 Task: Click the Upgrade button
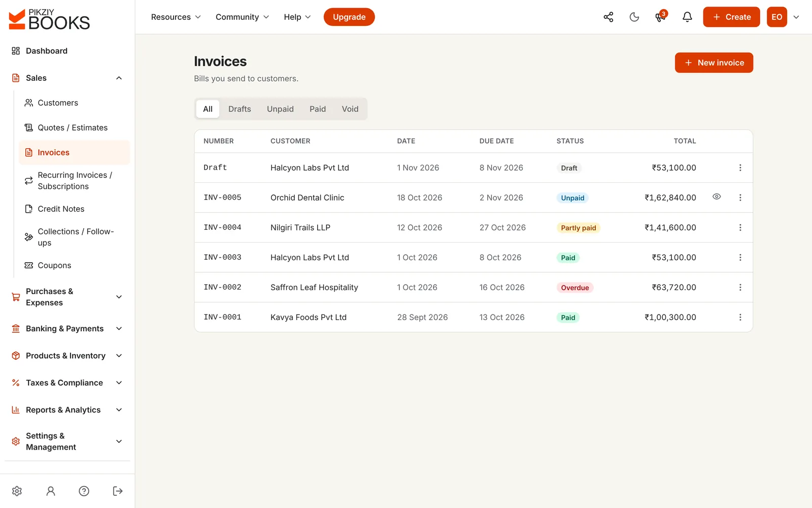[x=349, y=17]
